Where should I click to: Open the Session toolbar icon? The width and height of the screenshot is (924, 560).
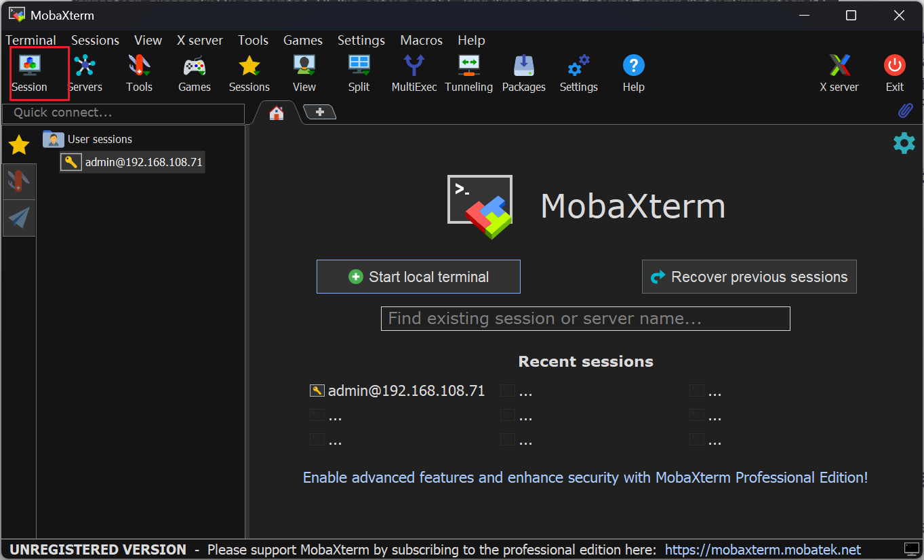pos(29,73)
